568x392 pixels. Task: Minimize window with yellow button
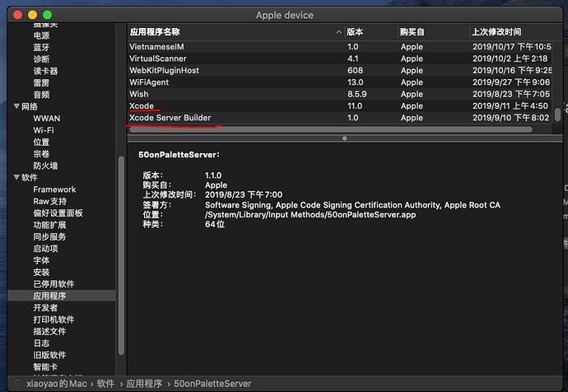pos(33,15)
